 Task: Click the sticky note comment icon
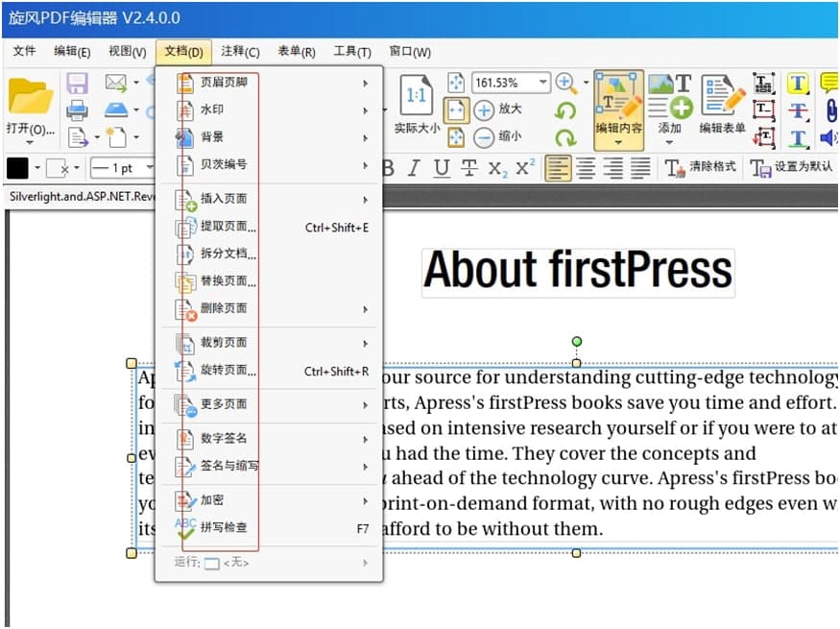[x=830, y=83]
